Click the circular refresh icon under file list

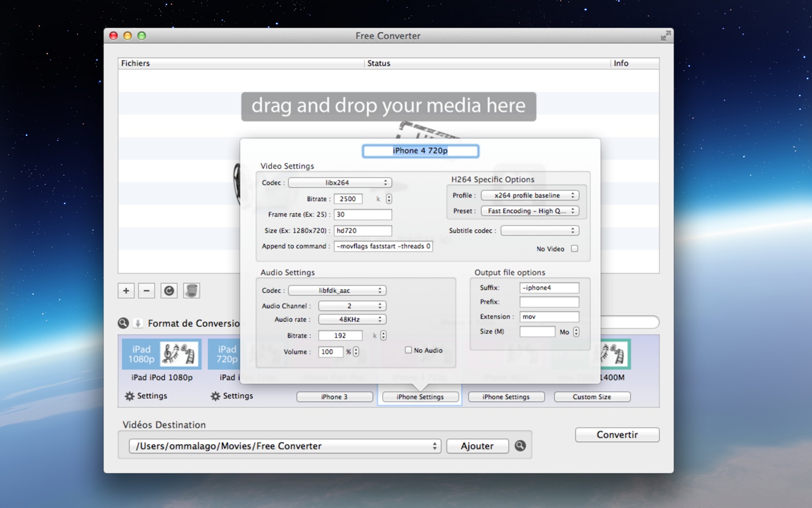click(x=169, y=291)
